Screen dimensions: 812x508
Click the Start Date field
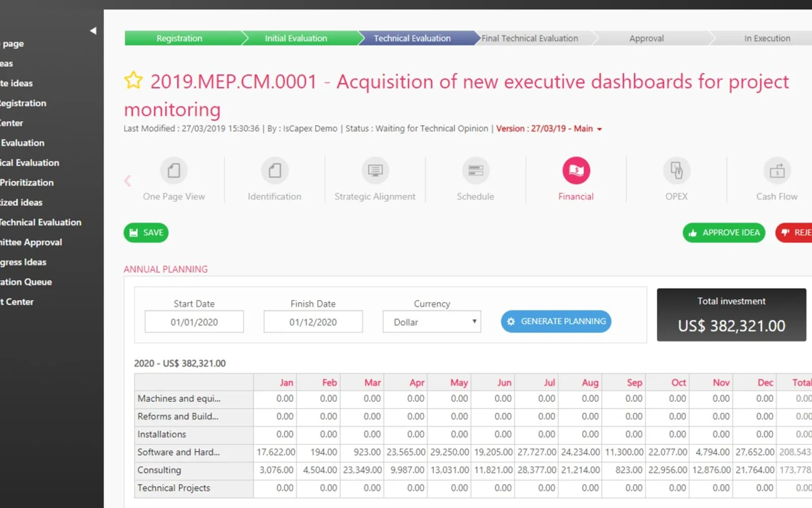pyautogui.click(x=194, y=322)
